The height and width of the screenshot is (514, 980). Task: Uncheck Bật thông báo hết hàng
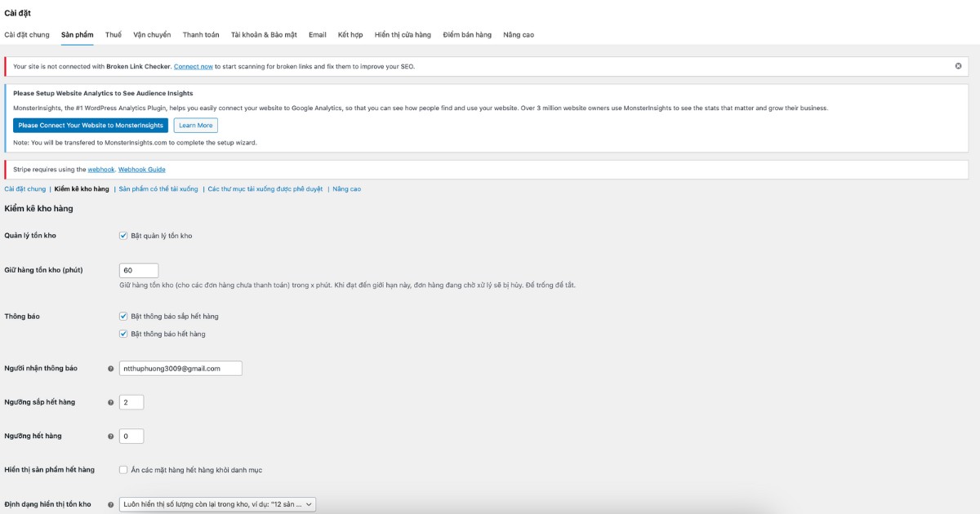point(123,334)
